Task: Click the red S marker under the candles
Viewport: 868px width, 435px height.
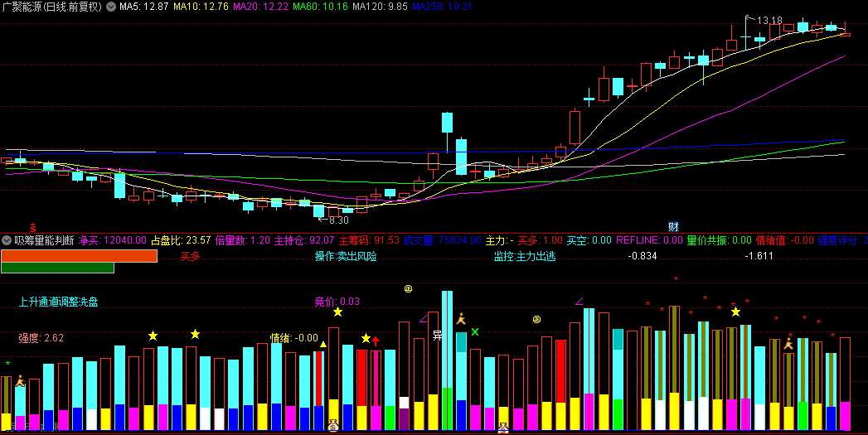Action: pos(32,228)
